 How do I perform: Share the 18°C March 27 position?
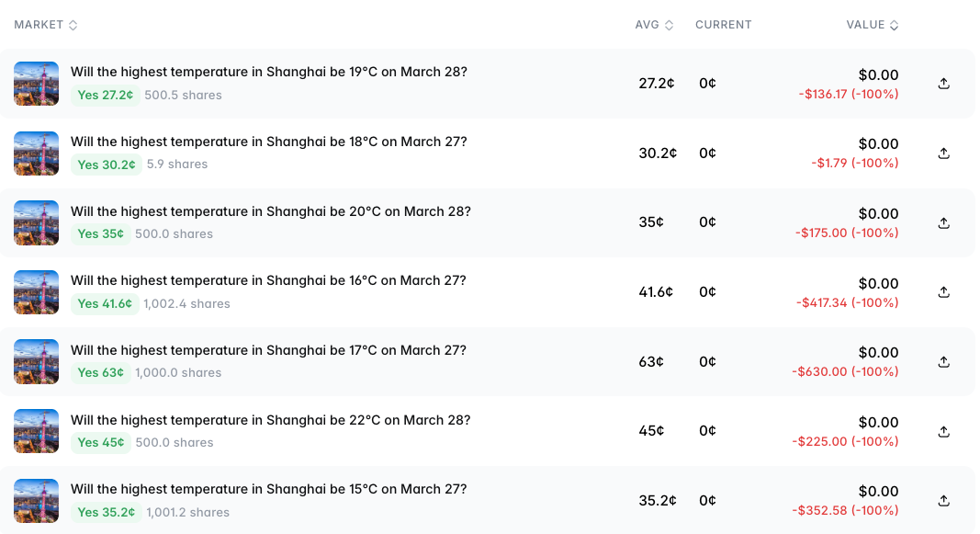(x=943, y=153)
